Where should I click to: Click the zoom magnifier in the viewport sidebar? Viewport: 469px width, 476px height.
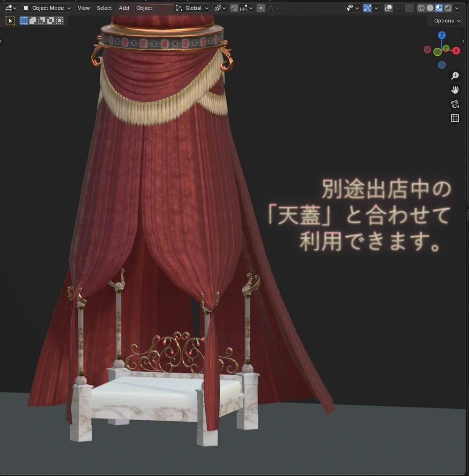454,75
